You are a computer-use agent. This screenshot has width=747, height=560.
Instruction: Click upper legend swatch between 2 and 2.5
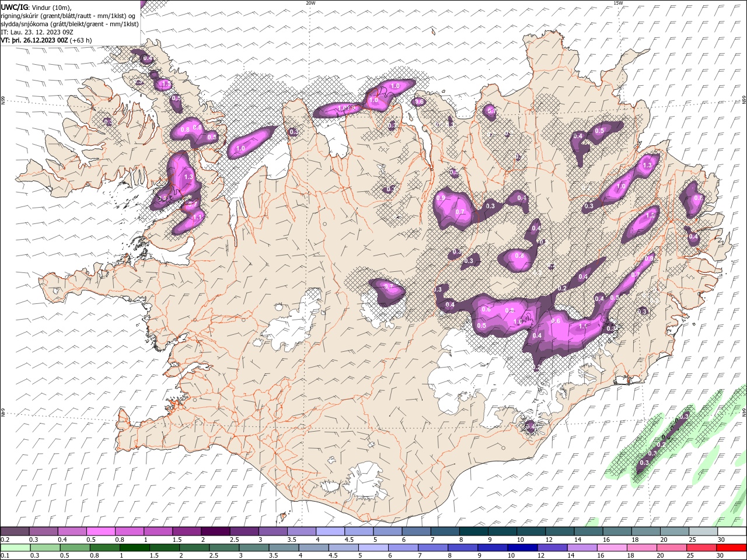(x=215, y=531)
